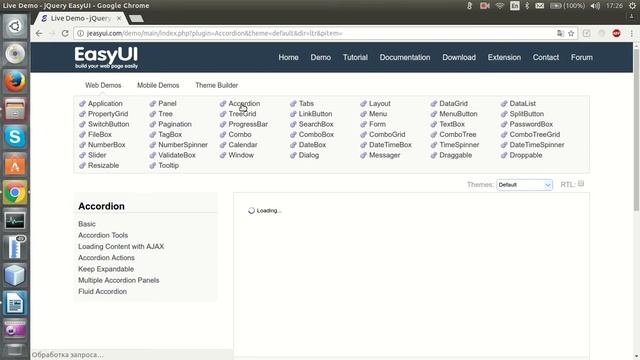640x360 pixels.
Task: Open a new tab button
Action: click(x=136, y=18)
